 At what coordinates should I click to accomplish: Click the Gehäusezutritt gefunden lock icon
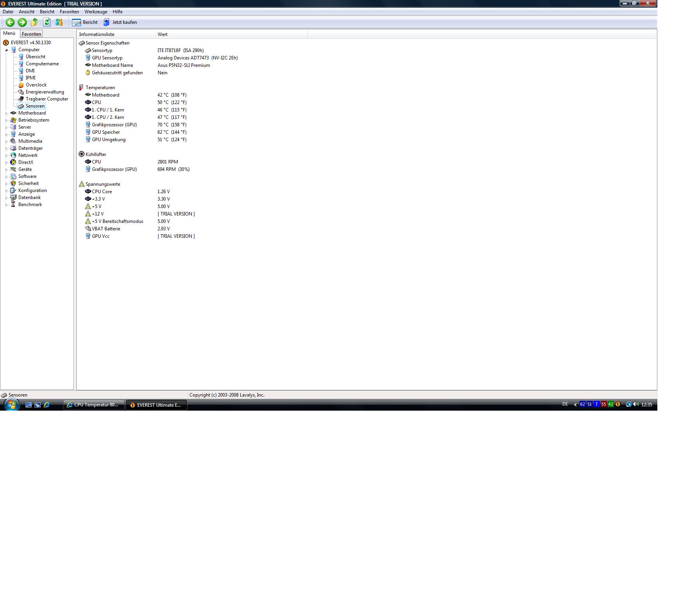pyautogui.click(x=88, y=73)
